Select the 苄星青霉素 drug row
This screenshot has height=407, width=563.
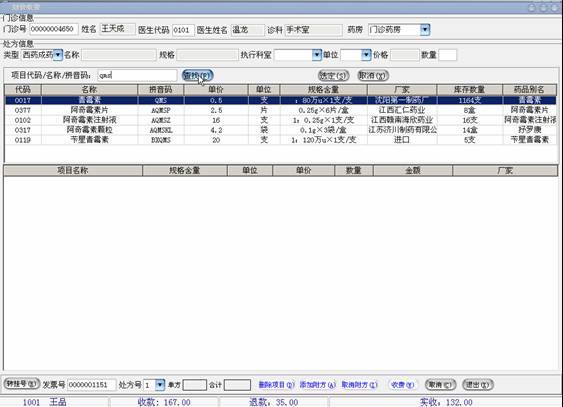click(x=280, y=140)
